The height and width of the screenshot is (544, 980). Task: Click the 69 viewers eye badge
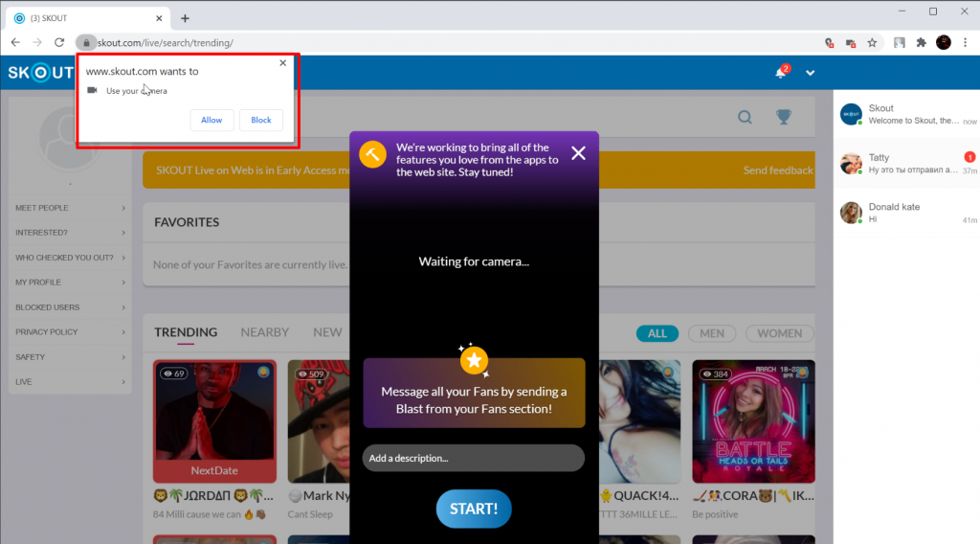coord(173,374)
